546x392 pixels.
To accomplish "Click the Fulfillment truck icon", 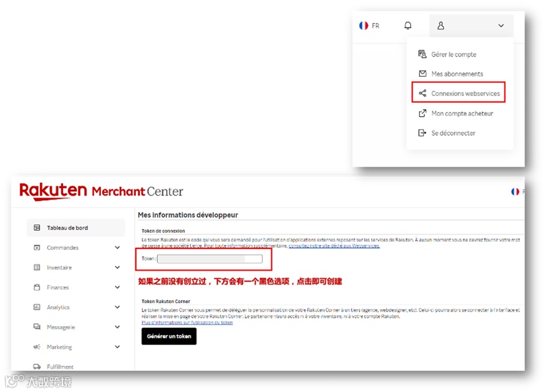I will 37,367.
